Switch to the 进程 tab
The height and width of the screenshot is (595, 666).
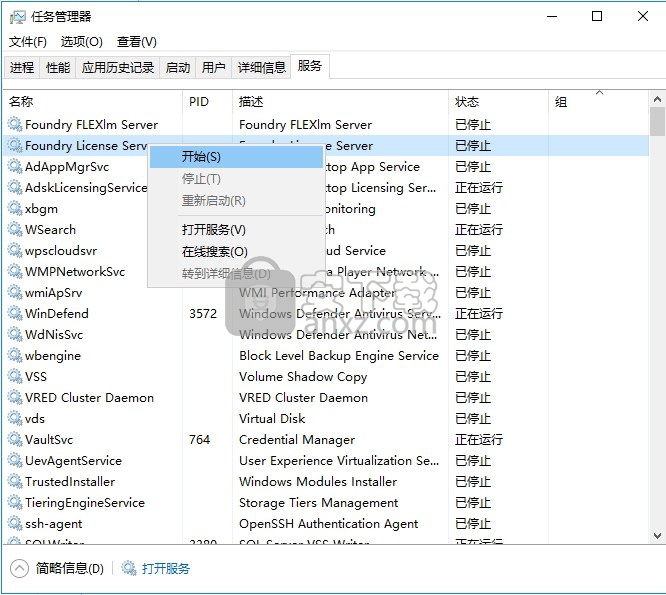(22, 68)
